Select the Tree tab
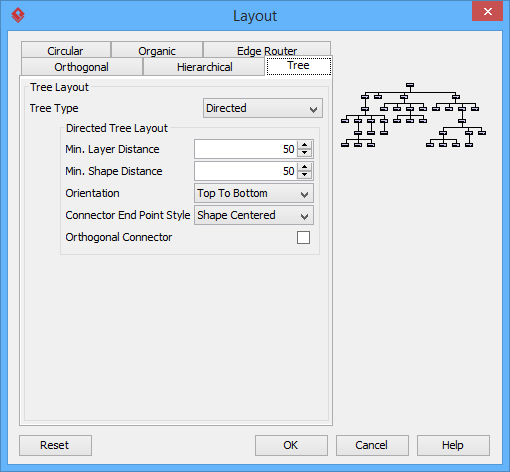This screenshot has height=472, width=510. [299, 66]
